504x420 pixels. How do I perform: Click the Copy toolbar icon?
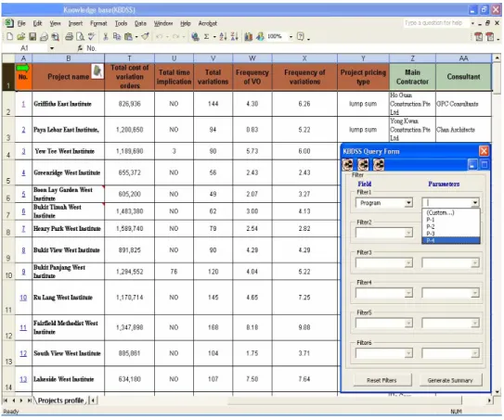pyautogui.click(x=117, y=36)
